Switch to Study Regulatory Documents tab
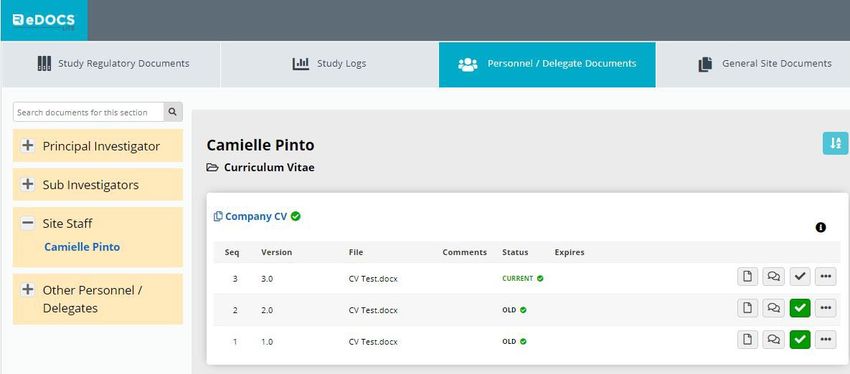 pyautogui.click(x=111, y=64)
